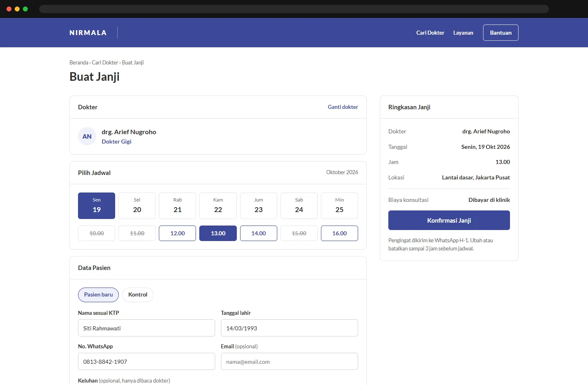Image resolution: width=588 pixels, height=385 pixels.
Task: Click the NIRMALA logo
Action: (x=88, y=33)
